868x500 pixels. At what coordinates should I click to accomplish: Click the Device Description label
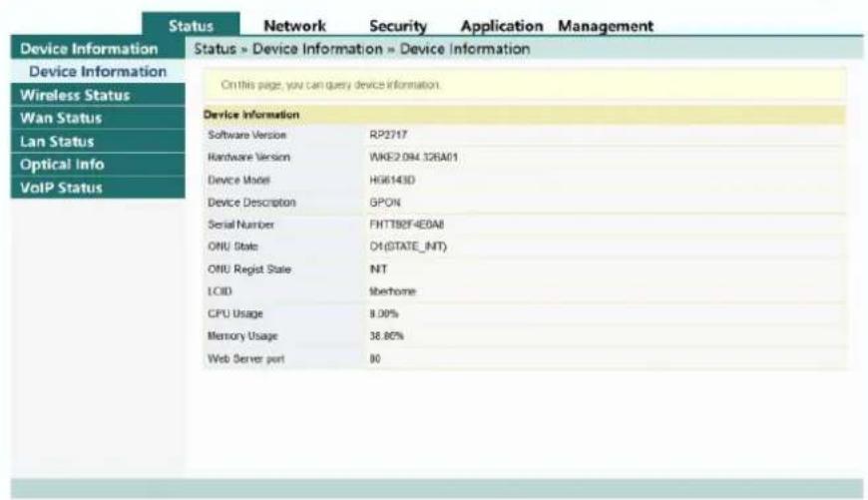(251, 203)
